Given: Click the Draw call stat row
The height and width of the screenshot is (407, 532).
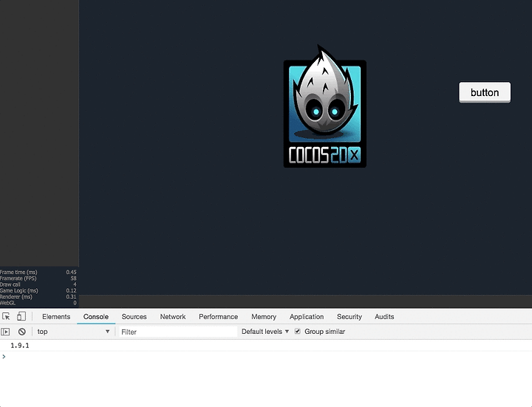Looking at the screenshot, I should coord(38,284).
